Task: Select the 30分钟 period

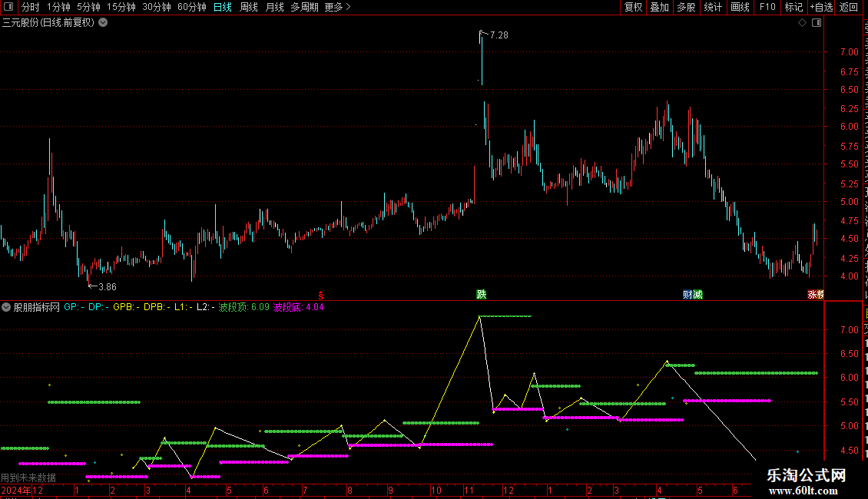Action: [x=157, y=7]
